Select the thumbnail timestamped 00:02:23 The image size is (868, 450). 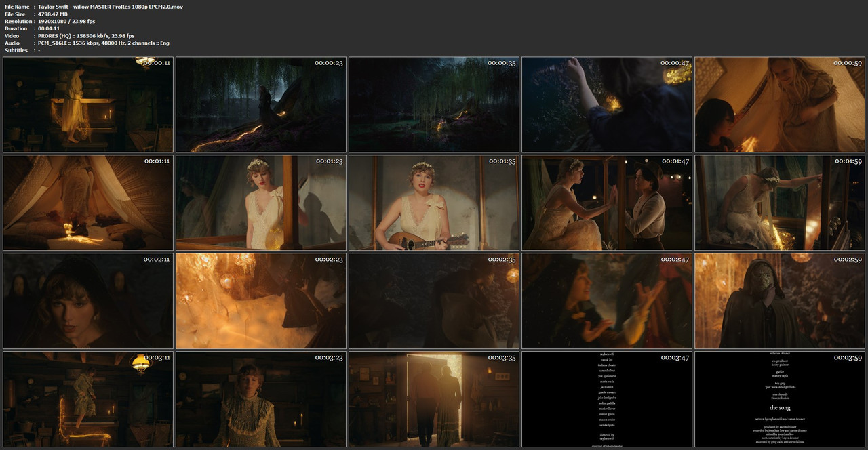pos(261,301)
